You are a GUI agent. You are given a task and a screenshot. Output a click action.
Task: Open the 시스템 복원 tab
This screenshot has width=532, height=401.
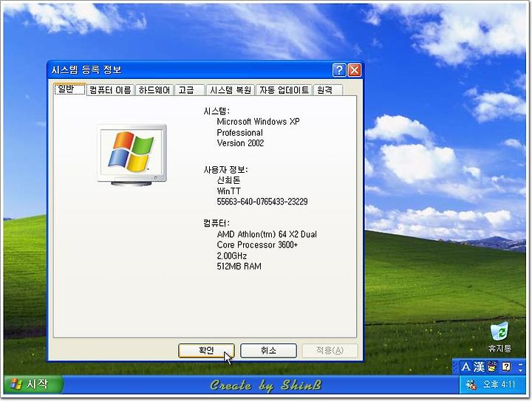point(231,90)
